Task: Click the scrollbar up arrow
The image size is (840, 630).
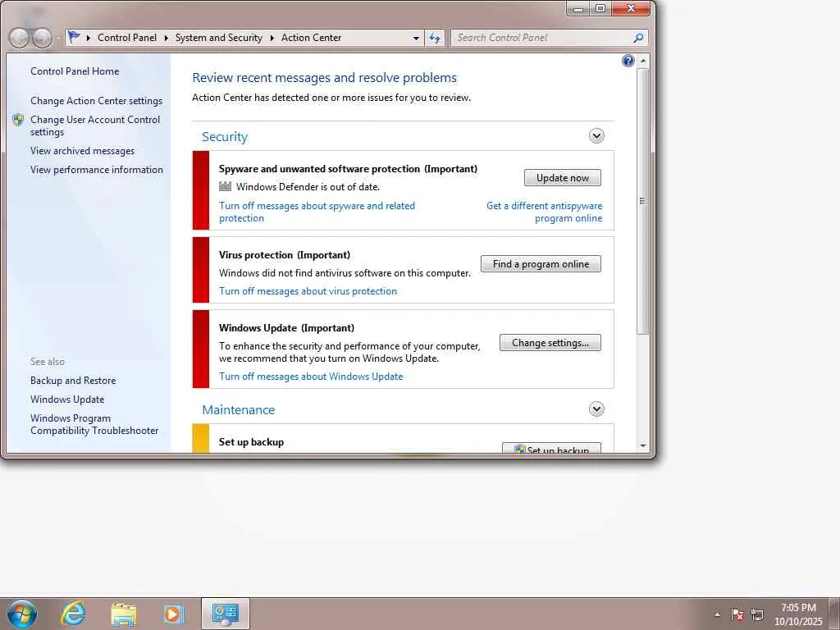Action: tap(642, 61)
